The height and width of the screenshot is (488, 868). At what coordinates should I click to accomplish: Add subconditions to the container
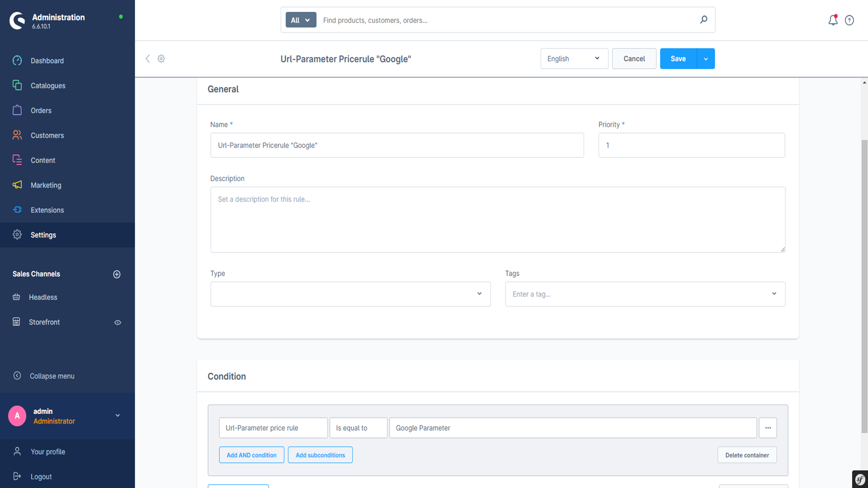click(320, 455)
